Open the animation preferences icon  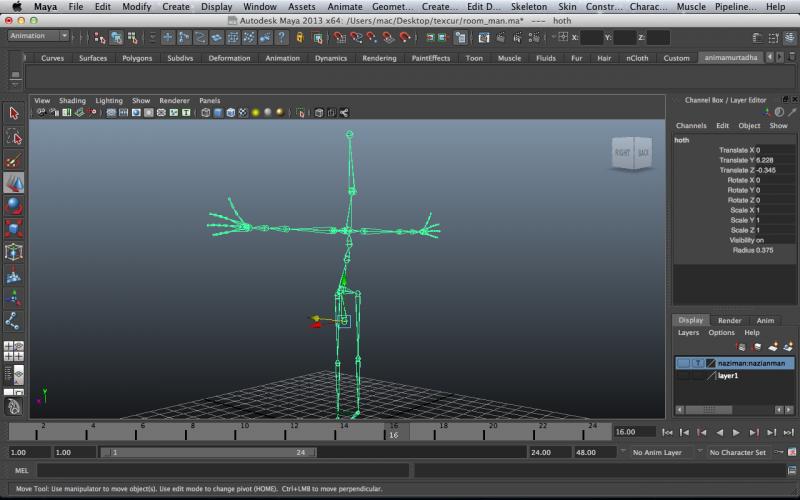790,452
